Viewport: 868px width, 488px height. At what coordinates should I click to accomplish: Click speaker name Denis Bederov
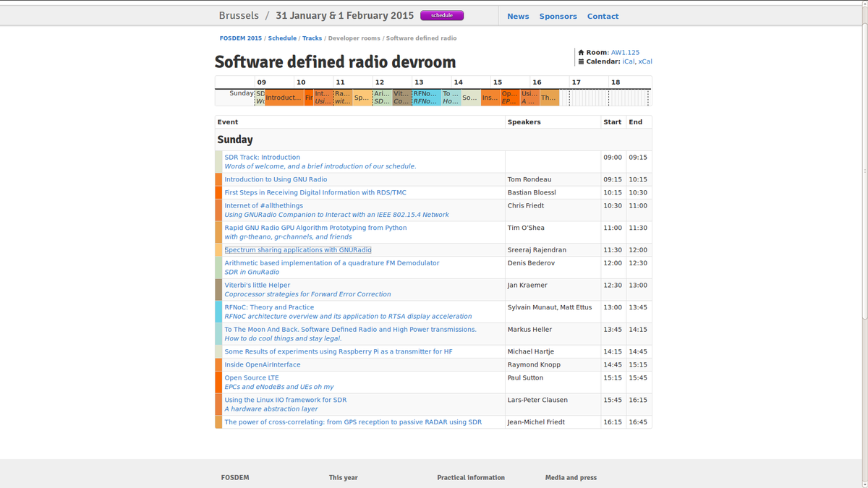pyautogui.click(x=531, y=263)
